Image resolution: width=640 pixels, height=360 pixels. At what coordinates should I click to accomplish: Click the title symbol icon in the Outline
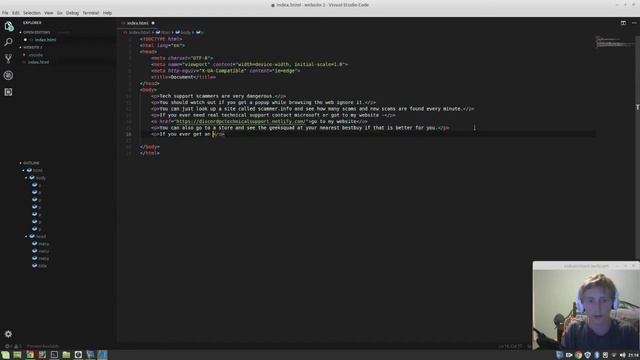35,265
